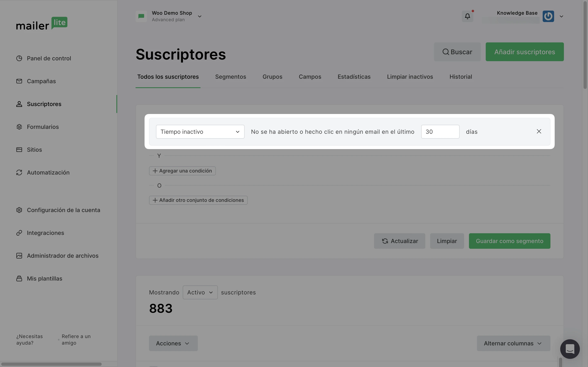Open the notifications bell
588x367 pixels.
[467, 16]
